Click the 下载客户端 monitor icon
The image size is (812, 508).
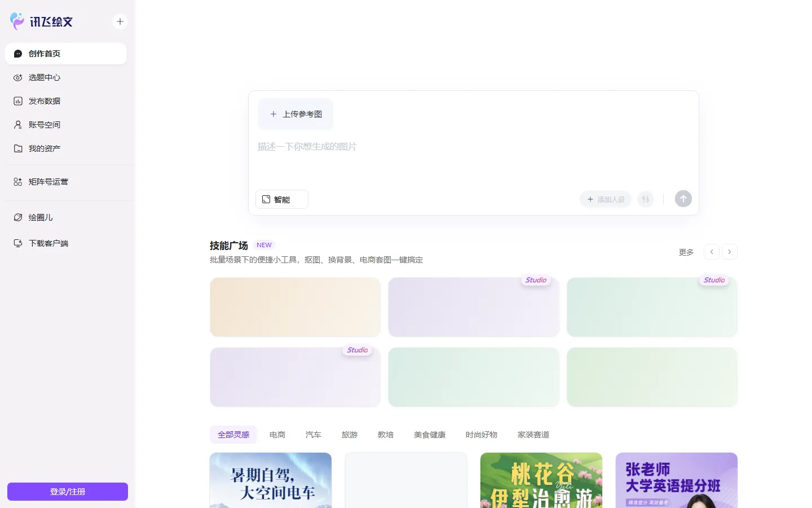click(18, 243)
